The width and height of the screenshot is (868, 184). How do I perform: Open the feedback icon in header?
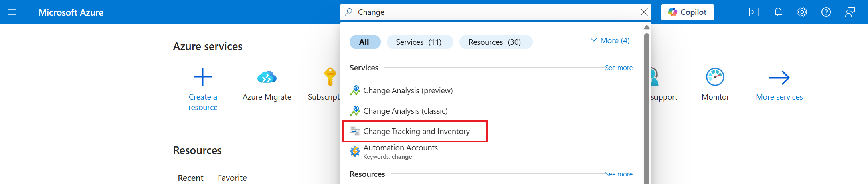850,12
